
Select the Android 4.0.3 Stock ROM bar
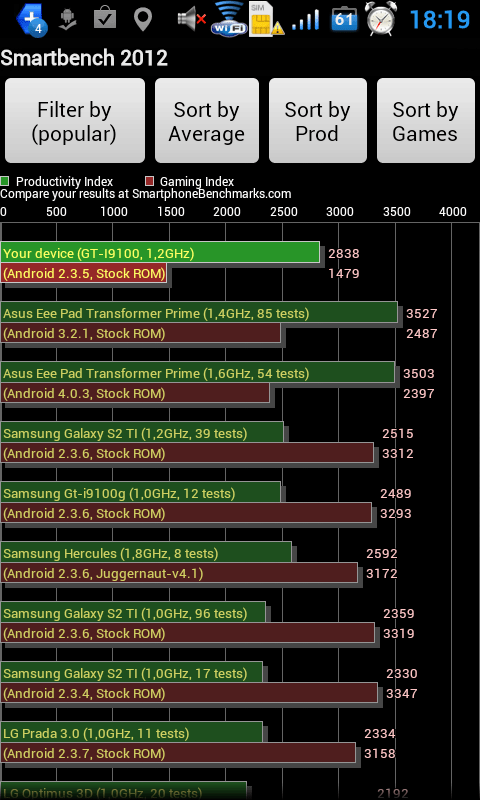(135, 393)
